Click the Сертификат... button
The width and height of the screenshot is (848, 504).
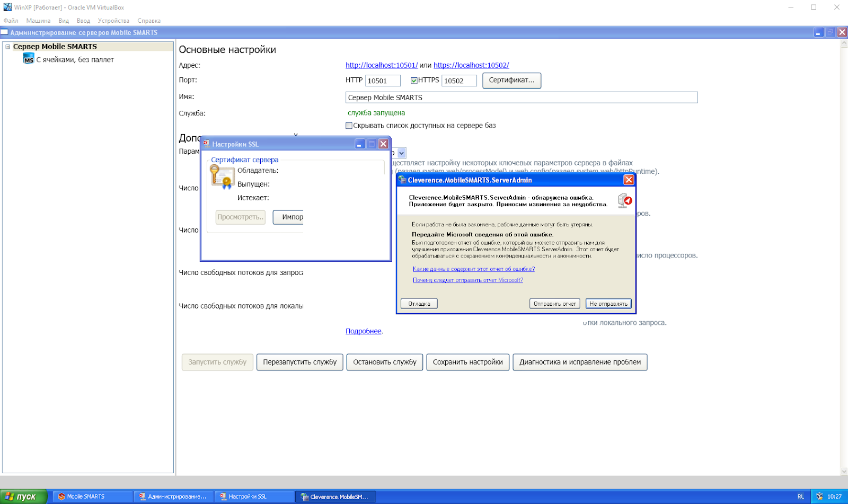(511, 81)
